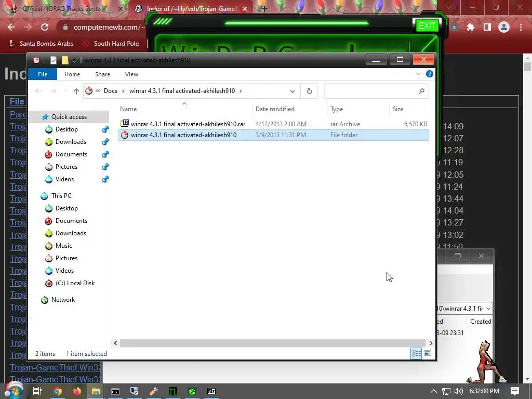Open Desktop under This PC
This screenshot has height=399, width=532.
(66, 208)
